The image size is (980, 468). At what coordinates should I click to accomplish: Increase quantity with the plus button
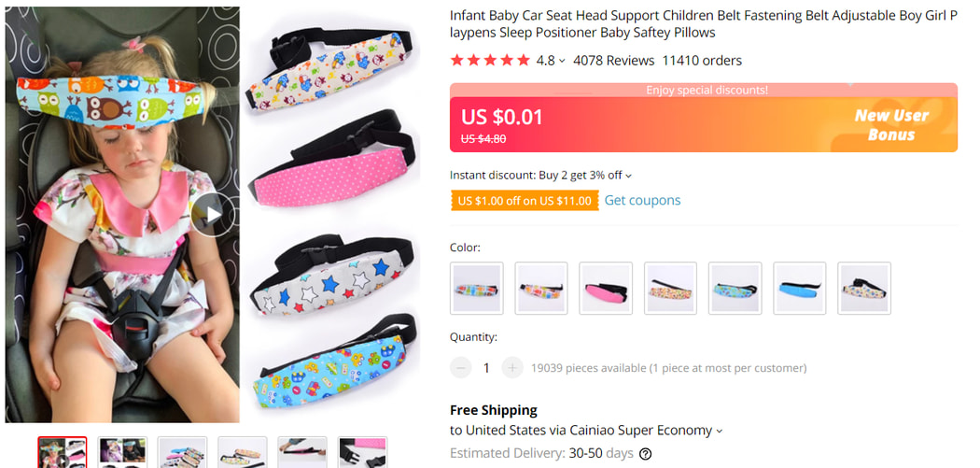point(512,368)
